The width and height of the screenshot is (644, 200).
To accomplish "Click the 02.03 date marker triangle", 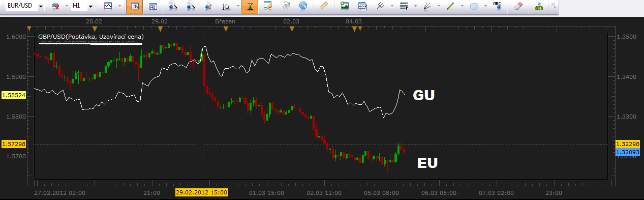I will coord(291,28).
